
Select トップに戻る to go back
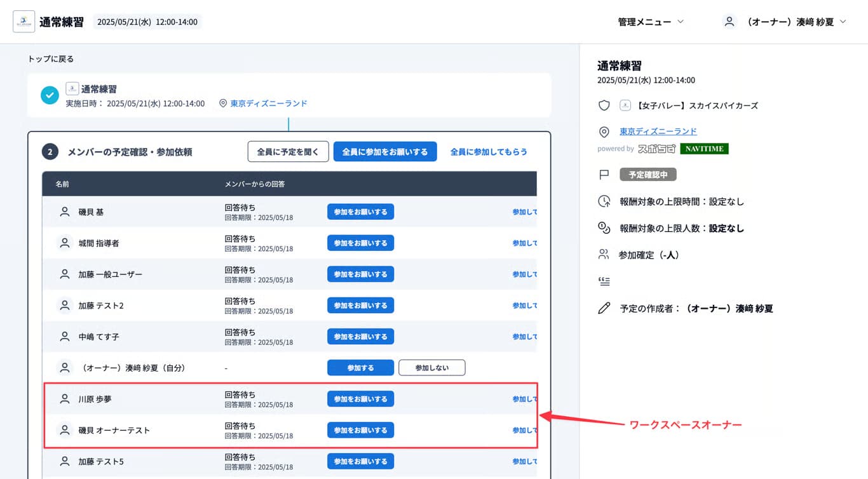click(50, 58)
